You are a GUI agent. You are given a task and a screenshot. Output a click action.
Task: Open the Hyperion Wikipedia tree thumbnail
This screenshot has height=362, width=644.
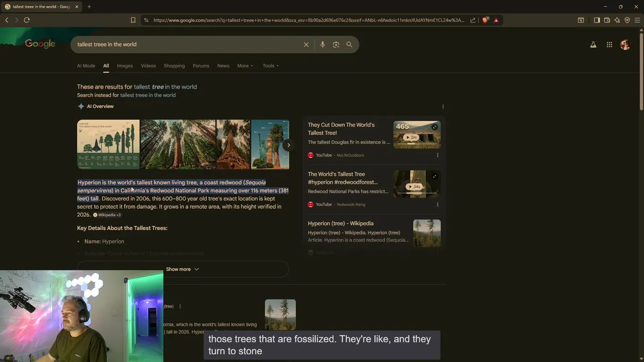(427, 233)
